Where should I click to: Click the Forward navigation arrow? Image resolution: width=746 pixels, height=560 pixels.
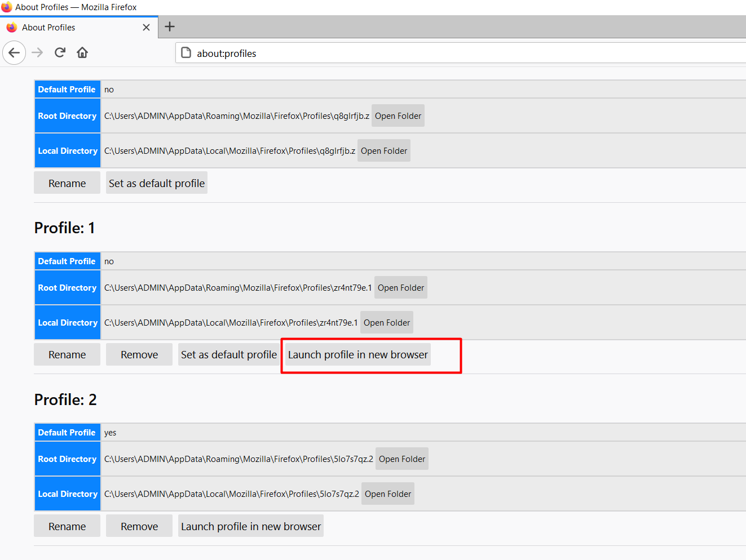click(x=37, y=53)
